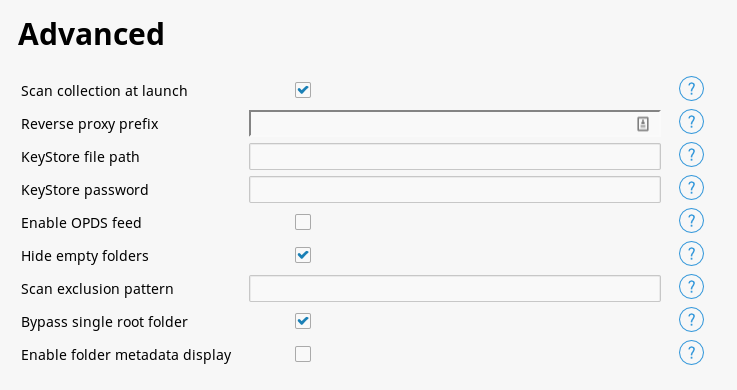Open help for Bypass single root folder

pyautogui.click(x=691, y=320)
